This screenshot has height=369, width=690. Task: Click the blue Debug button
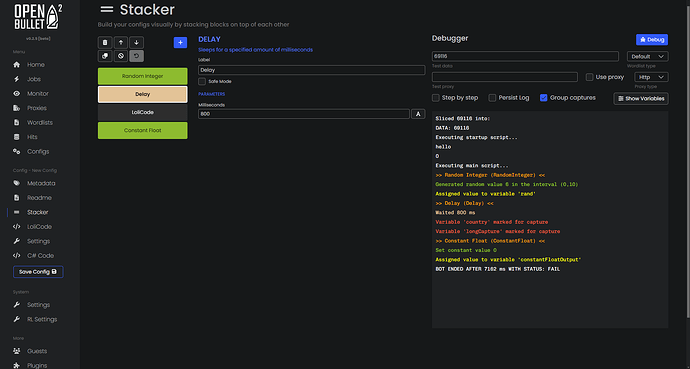(652, 40)
